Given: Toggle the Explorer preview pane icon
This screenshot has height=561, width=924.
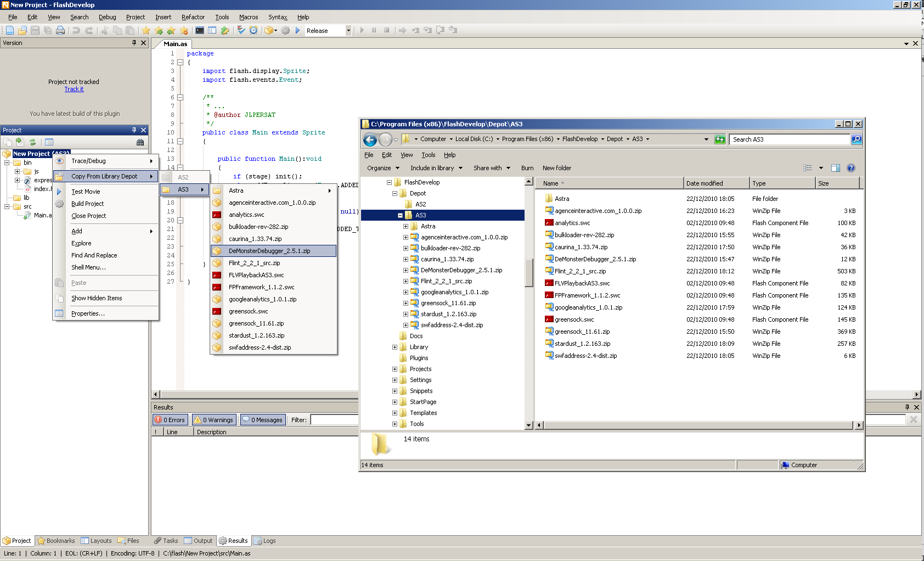Looking at the screenshot, I should point(836,168).
